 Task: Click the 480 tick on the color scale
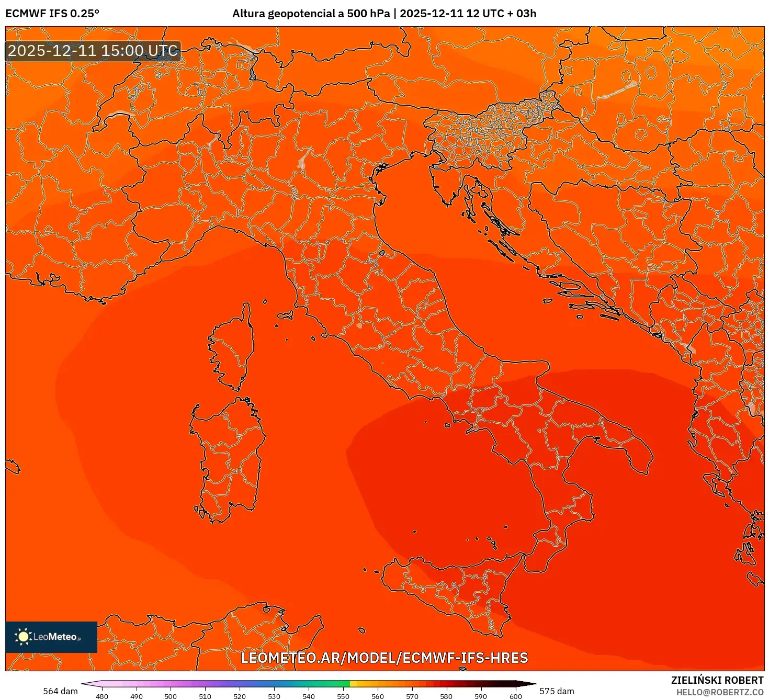coord(103,697)
